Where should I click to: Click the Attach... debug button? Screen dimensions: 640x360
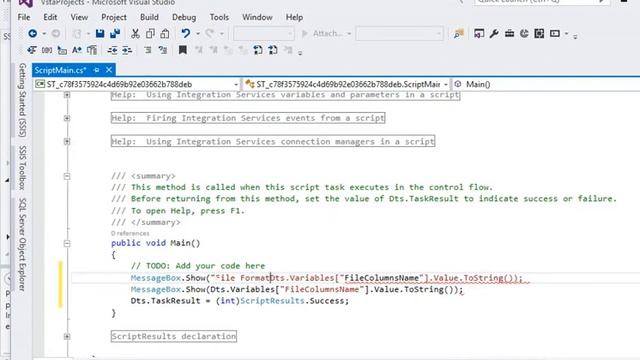coord(326,33)
